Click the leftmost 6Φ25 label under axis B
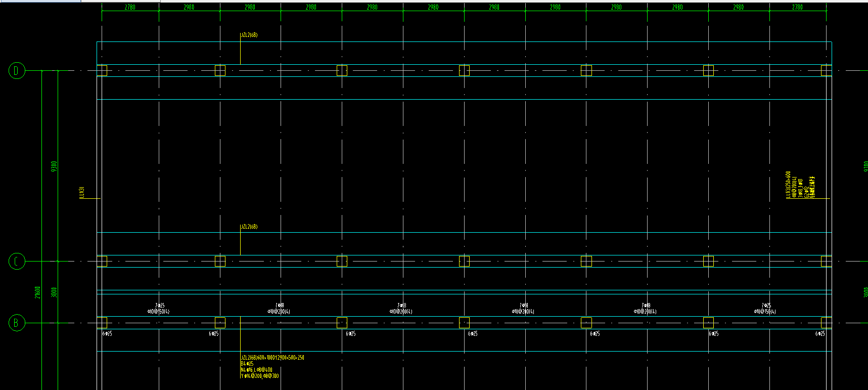Screen dimensions: 868x390 point(107,334)
